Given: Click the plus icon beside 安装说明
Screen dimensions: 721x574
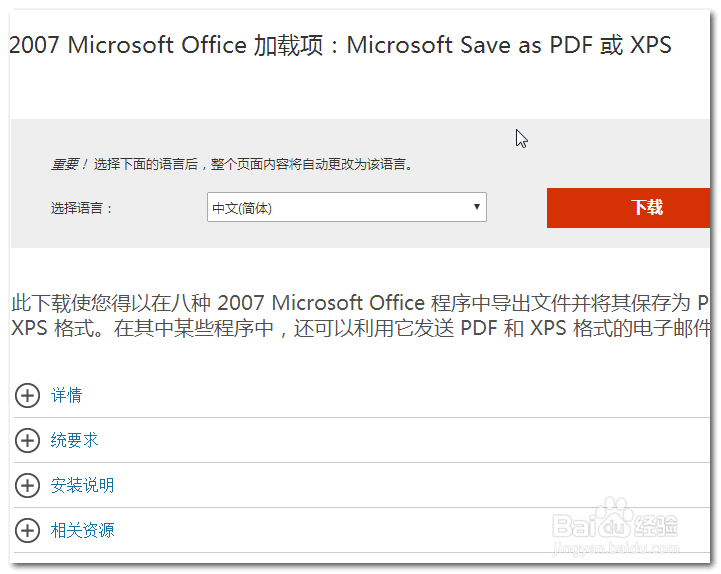Looking at the screenshot, I should pos(27,486).
